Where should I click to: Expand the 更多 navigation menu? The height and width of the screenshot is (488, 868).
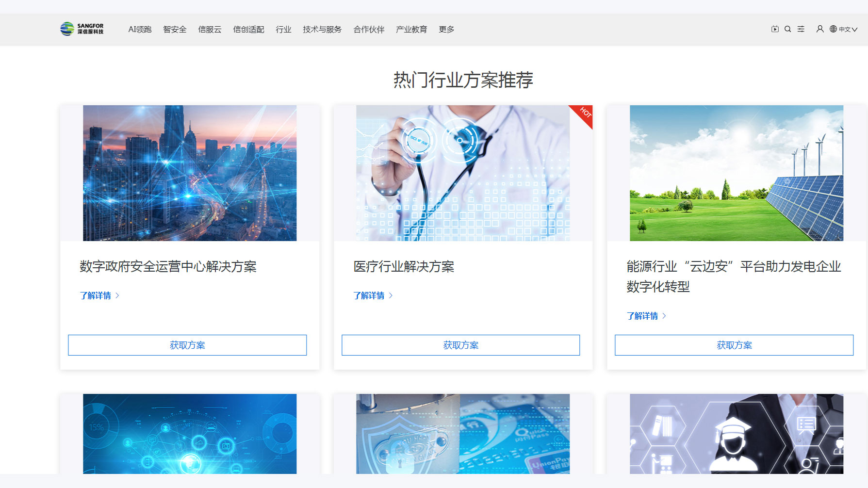click(446, 30)
